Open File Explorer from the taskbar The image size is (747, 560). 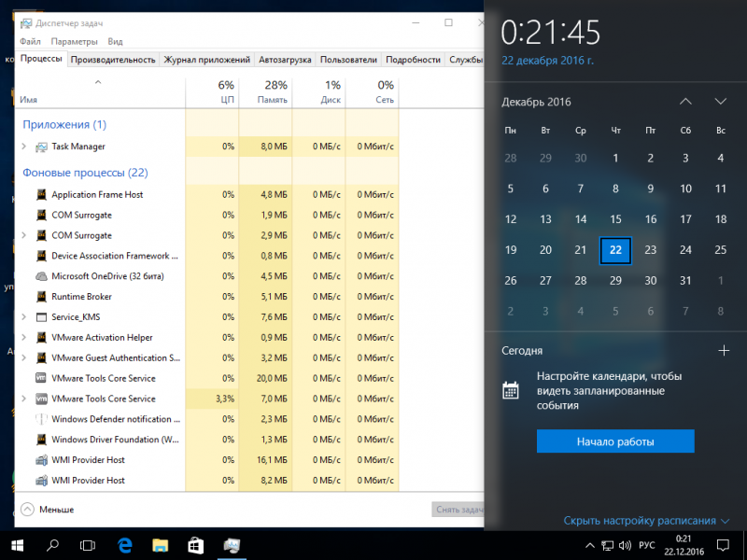pos(160,545)
